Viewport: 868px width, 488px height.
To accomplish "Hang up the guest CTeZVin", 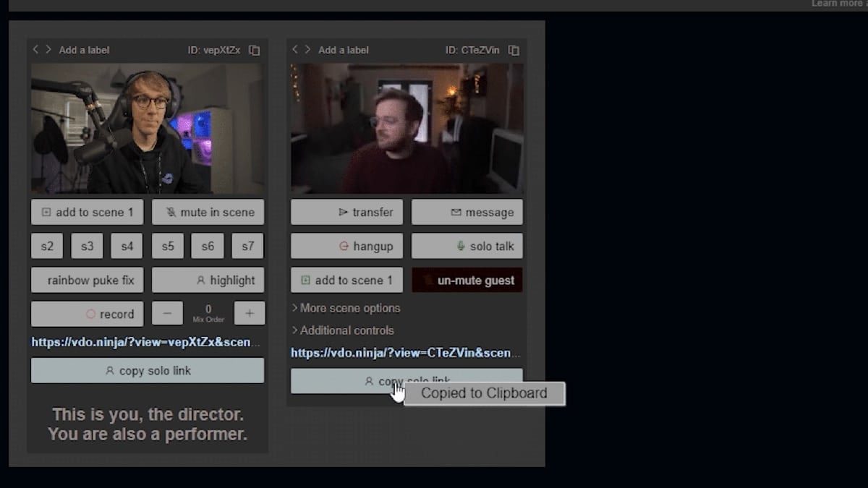I will (347, 246).
